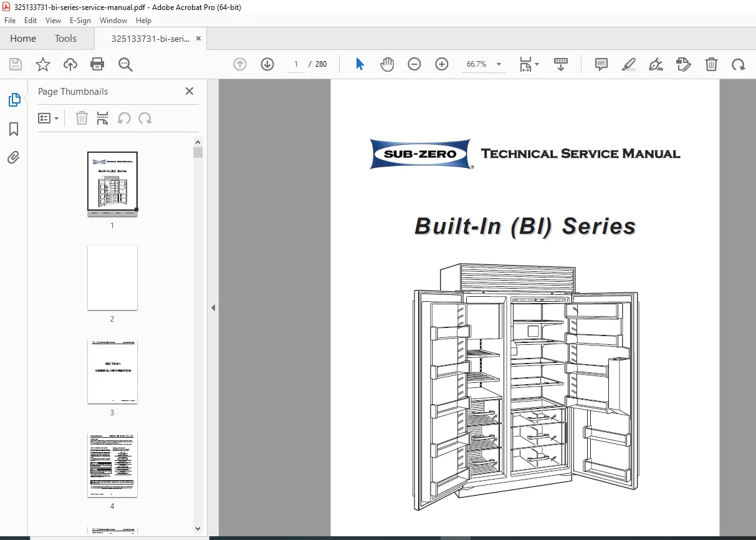The image size is (756, 540).
Task: Open the find text search tool
Action: click(x=125, y=64)
